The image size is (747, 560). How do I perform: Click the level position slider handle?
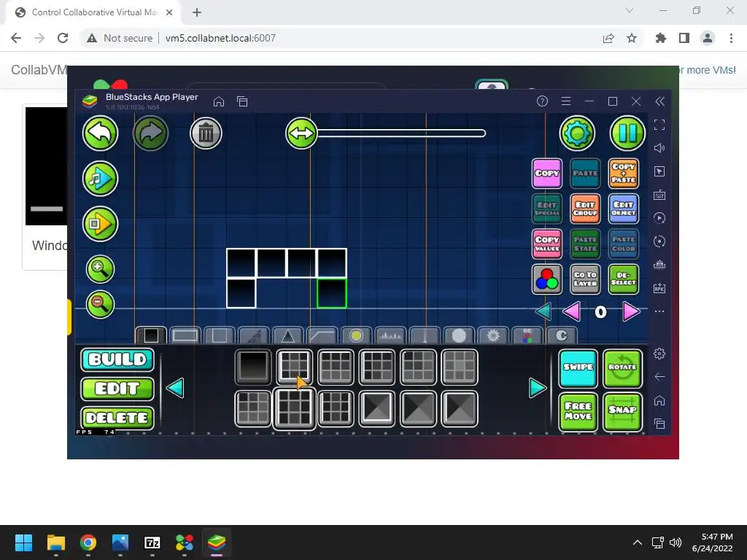301,133
